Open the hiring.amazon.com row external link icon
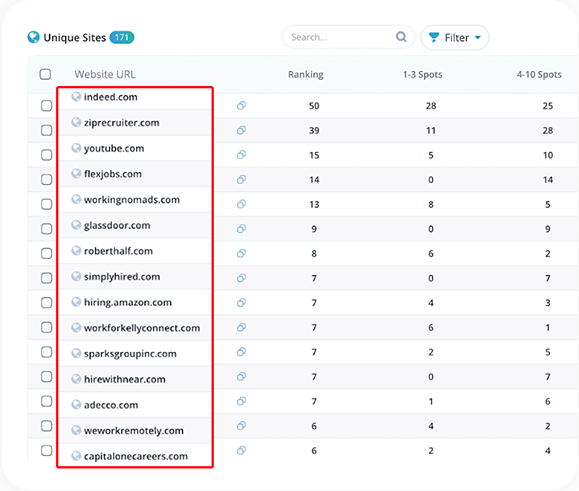Viewport: 579px width, 491px height. (x=241, y=303)
